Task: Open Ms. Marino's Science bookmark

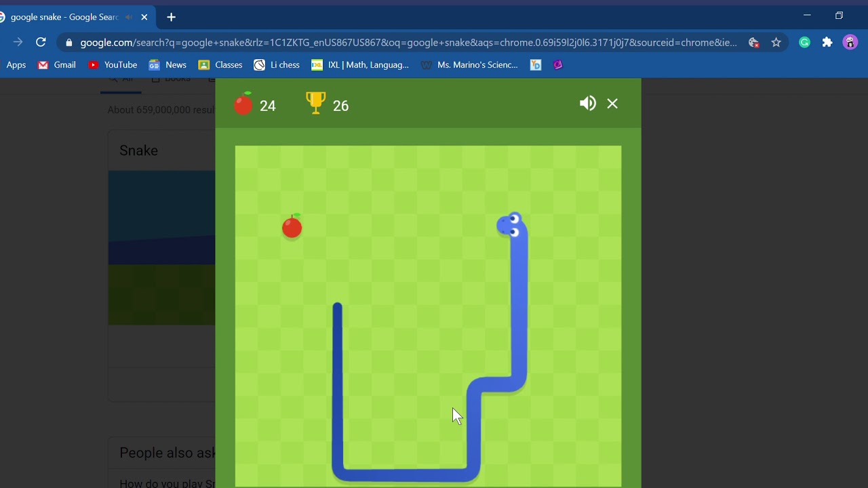Action: pyautogui.click(x=469, y=65)
